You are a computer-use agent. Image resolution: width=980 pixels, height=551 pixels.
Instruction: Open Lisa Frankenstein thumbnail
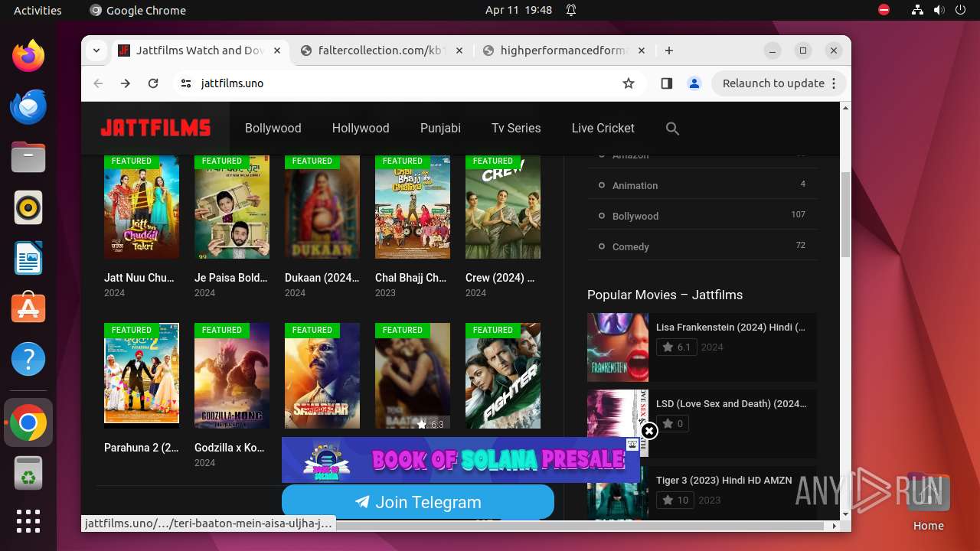(x=618, y=347)
